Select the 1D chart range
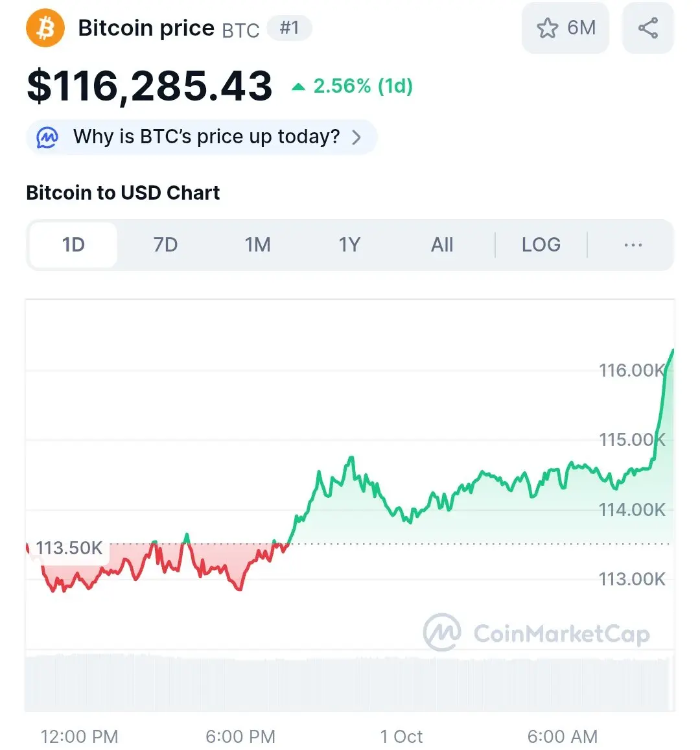700x750 pixels. pos(73,245)
